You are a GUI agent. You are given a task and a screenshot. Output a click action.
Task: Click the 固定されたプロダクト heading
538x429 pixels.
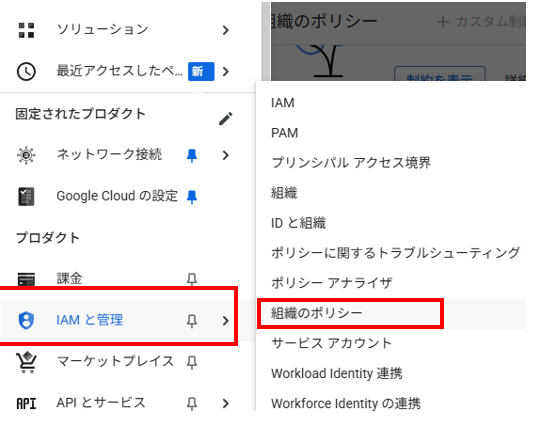[x=81, y=114]
